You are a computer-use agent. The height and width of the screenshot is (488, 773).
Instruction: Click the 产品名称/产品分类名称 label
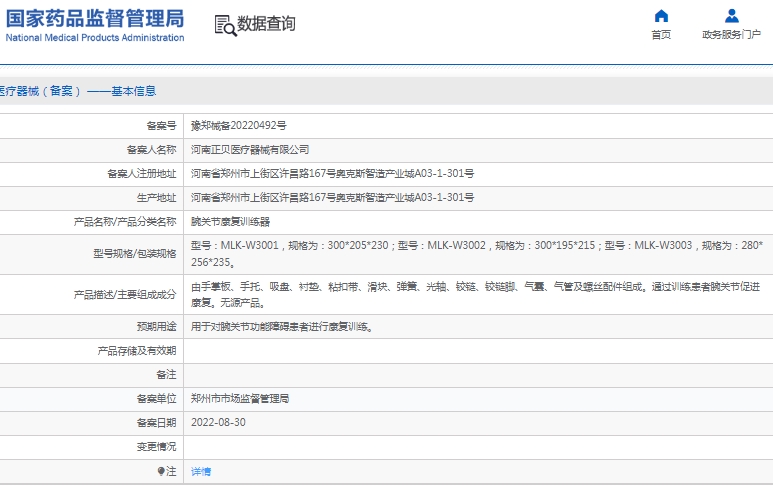(x=125, y=222)
